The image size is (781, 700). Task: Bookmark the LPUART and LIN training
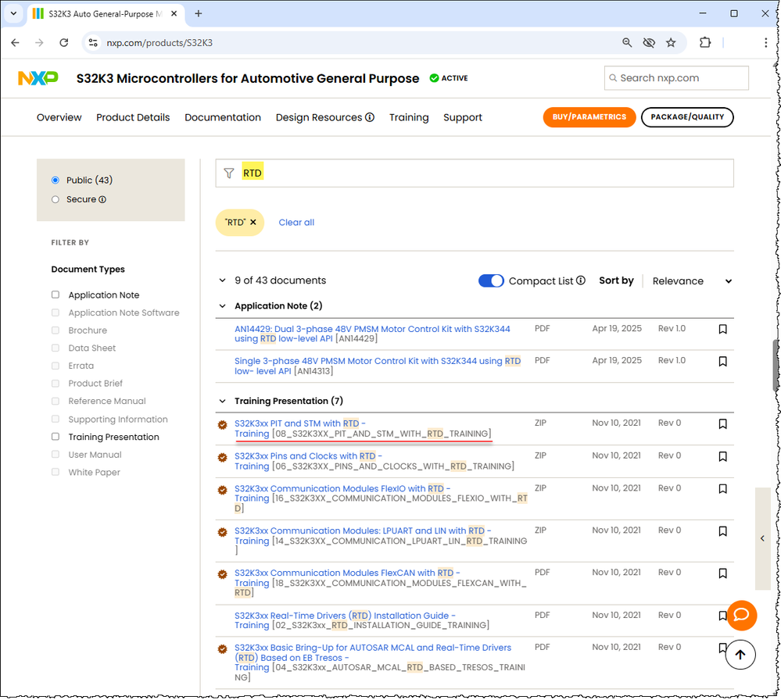point(722,531)
